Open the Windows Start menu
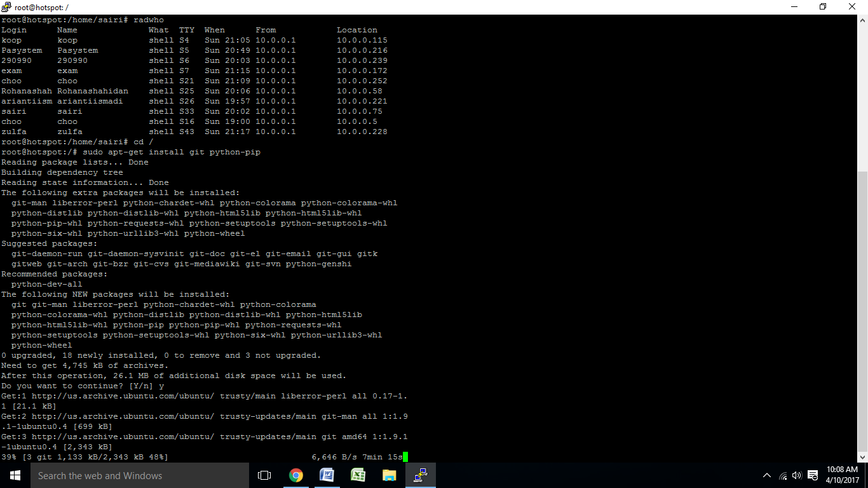This screenshot has width=868, height=488. point(14,475)
